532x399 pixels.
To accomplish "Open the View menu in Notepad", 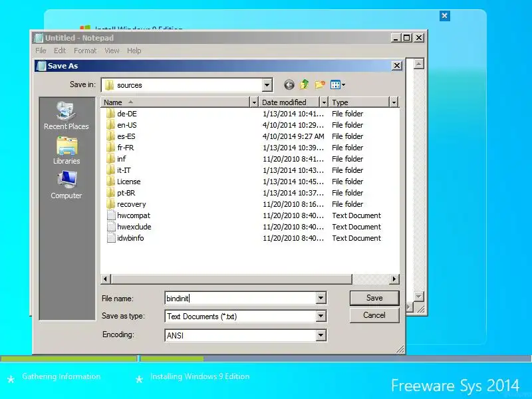I will click(x=112, y=51).
